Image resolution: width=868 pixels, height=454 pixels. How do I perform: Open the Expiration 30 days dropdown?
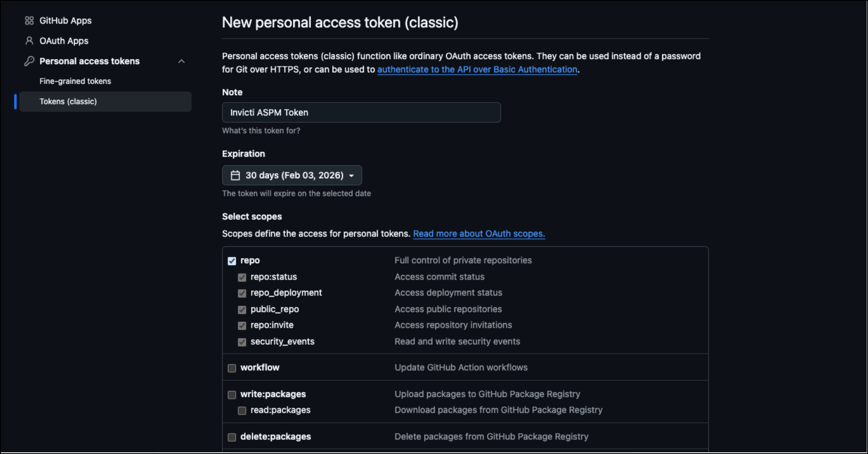coord(292,175)
